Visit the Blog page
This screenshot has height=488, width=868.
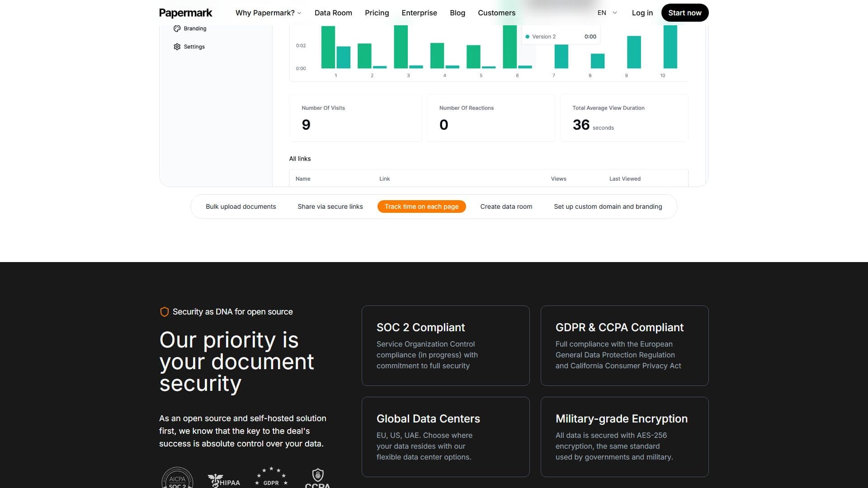[x=458, y=13]
